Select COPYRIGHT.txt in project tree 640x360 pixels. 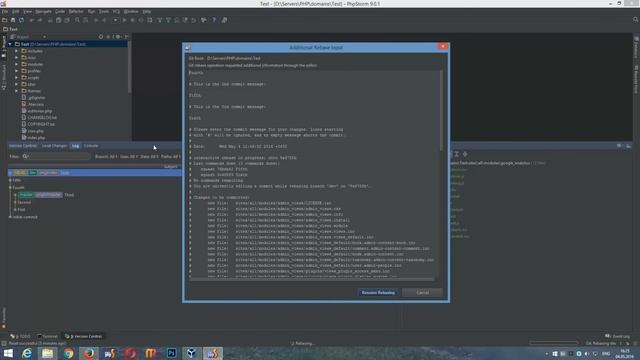point(38,124)
